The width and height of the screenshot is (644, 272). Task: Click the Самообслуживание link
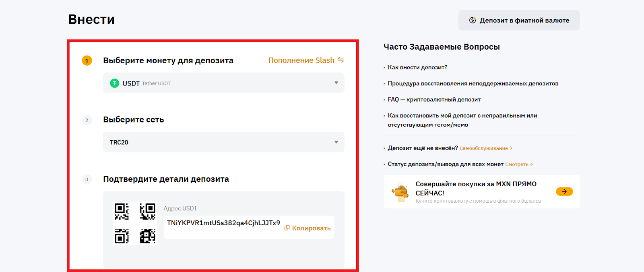tap(486, 148)
